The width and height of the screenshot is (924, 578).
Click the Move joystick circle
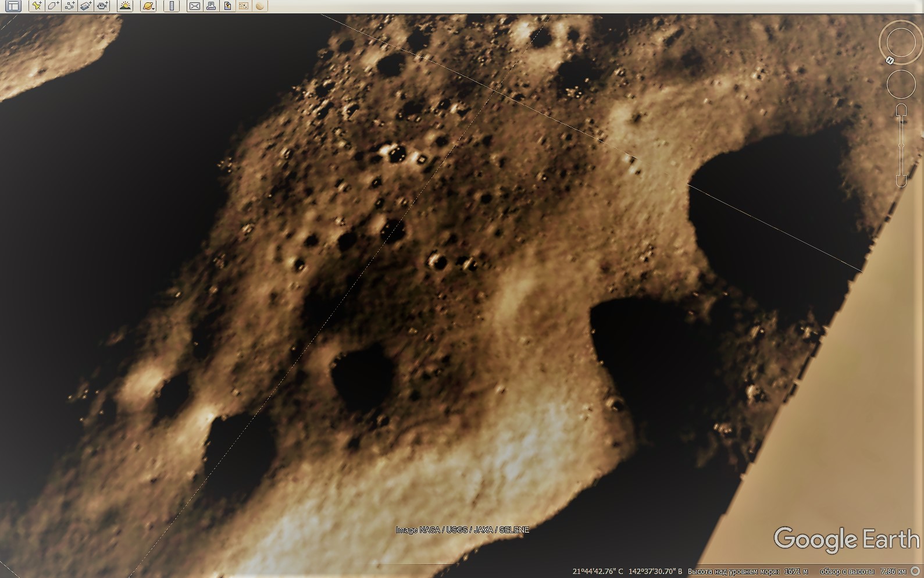[x=901, y=84]
